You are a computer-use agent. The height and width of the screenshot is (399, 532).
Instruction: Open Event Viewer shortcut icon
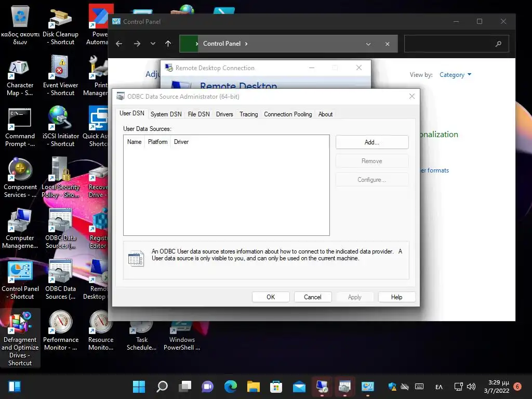pyautogui.click(x=60, y=76)
